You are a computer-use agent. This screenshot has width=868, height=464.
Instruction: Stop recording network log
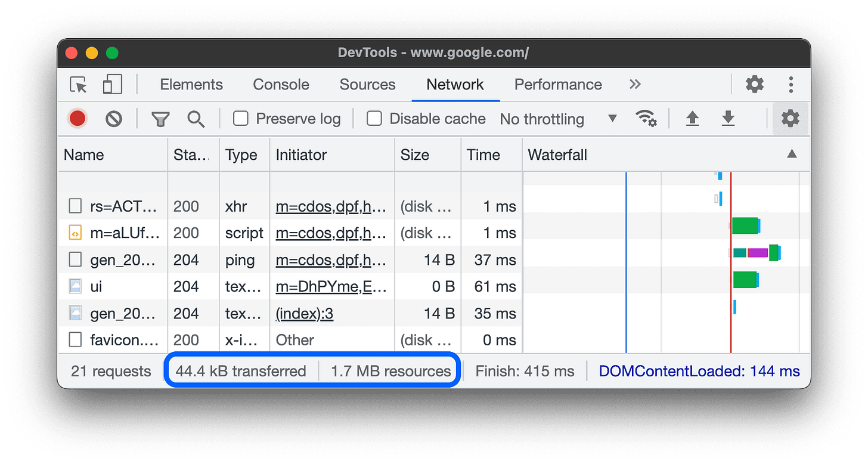77,119
